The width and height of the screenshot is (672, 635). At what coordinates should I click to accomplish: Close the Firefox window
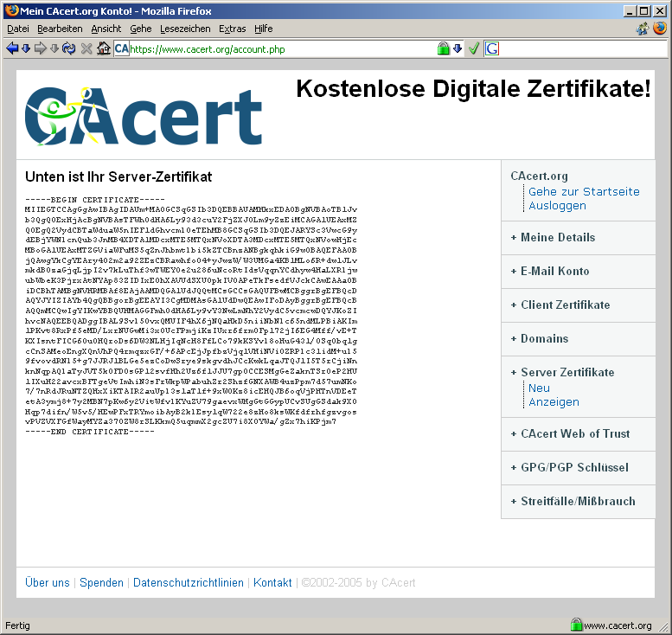click(x=660, y=11)
